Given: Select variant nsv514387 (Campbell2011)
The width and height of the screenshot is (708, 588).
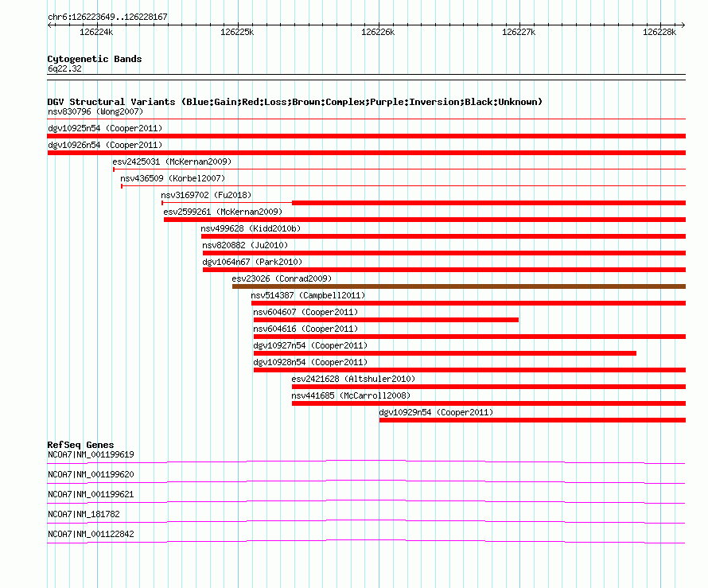Looking at the screenshot, I should [308, 295].
